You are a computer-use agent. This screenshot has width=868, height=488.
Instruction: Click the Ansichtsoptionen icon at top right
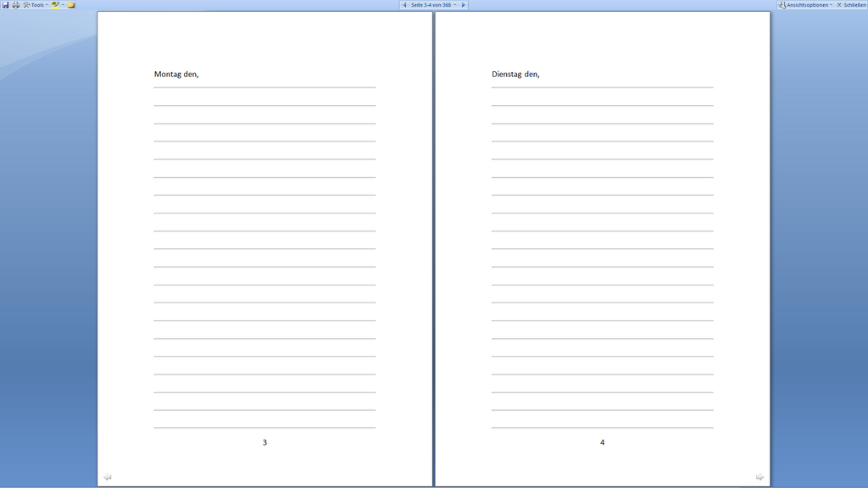click(782, 4)
